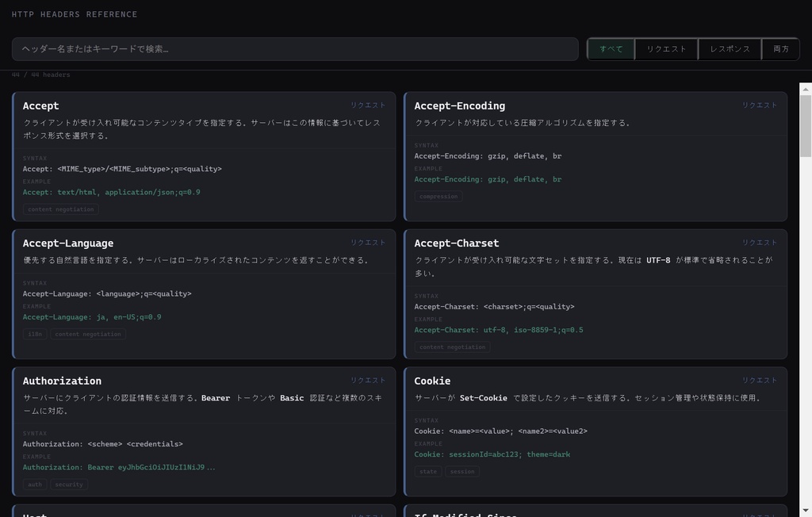
Task: Switch to the 両方 filter tab
Action: point(780,49)
